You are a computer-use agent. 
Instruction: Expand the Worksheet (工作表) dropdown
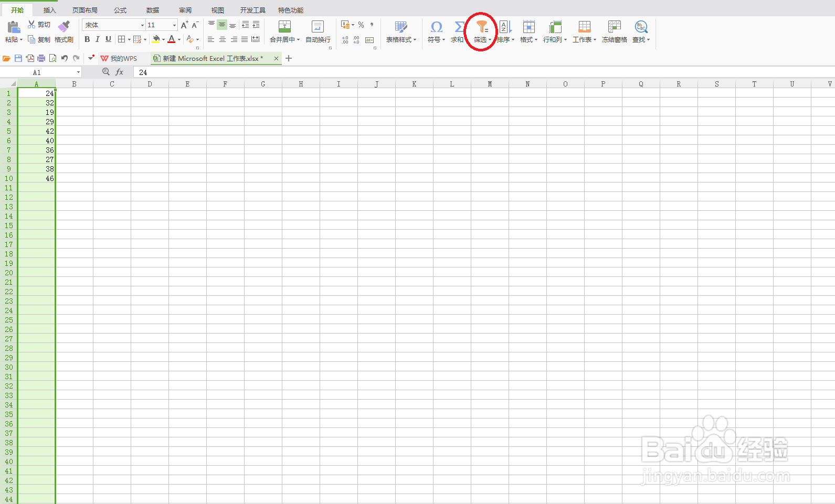click(595, 40)
